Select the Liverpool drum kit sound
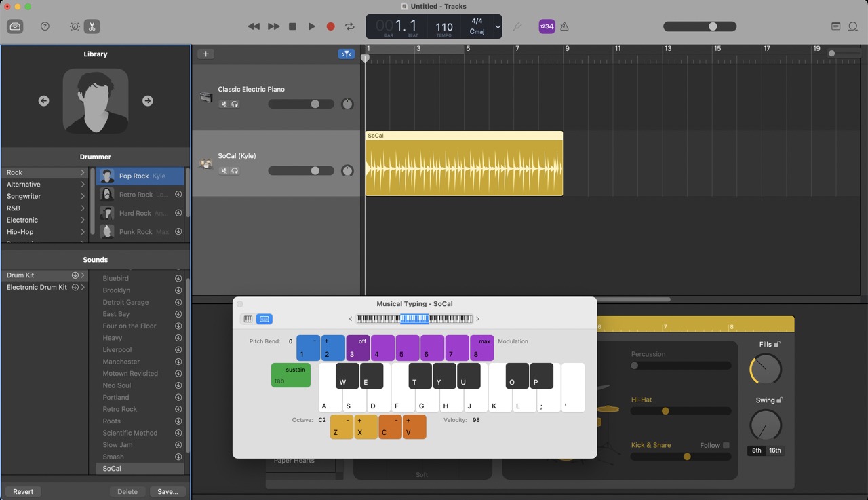The width and height of the screenshot is (868, 500). point(117,349)
